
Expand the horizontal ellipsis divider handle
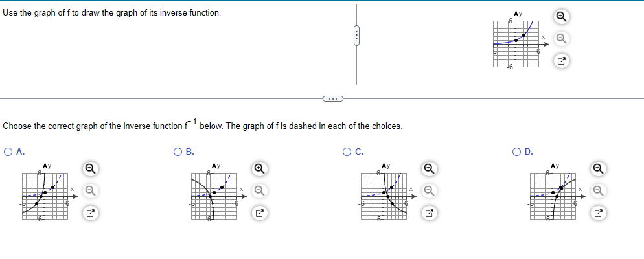coord(332,98)
